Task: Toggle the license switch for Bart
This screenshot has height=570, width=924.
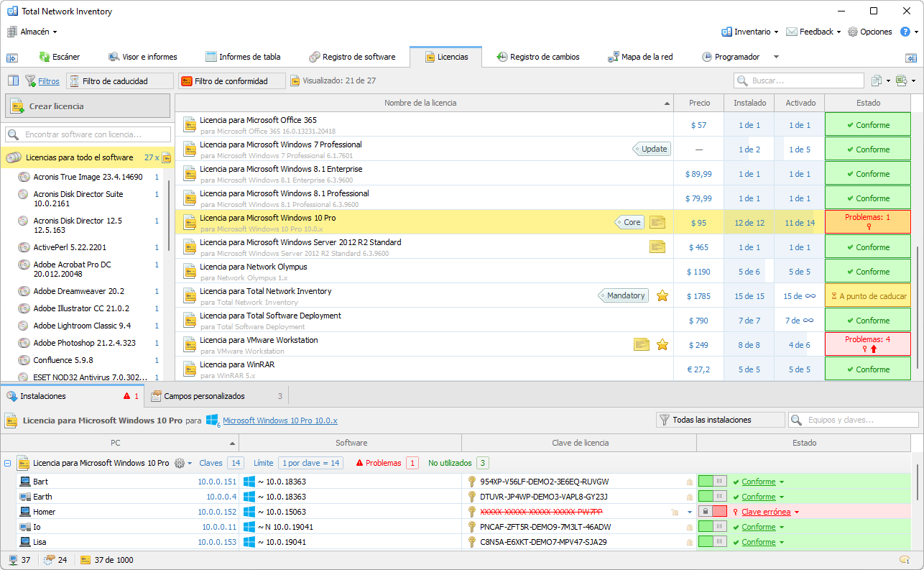Action: pyautogui.click(x=712, y=482)
